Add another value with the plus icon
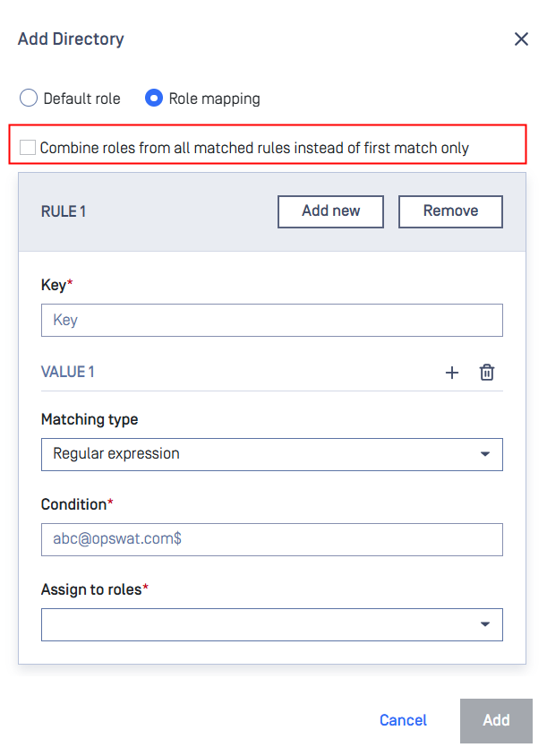The height and width of the screenshot is (756, 547). 452,373
